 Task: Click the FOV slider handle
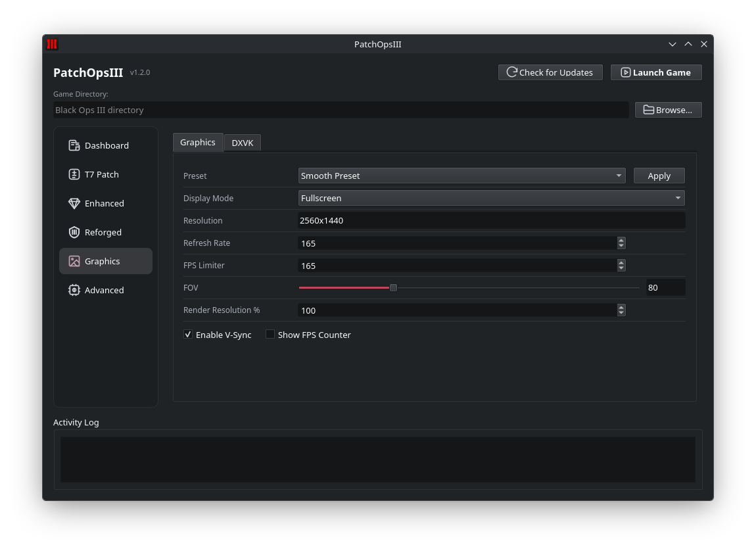pyautogui.click(x=393, y=288)
